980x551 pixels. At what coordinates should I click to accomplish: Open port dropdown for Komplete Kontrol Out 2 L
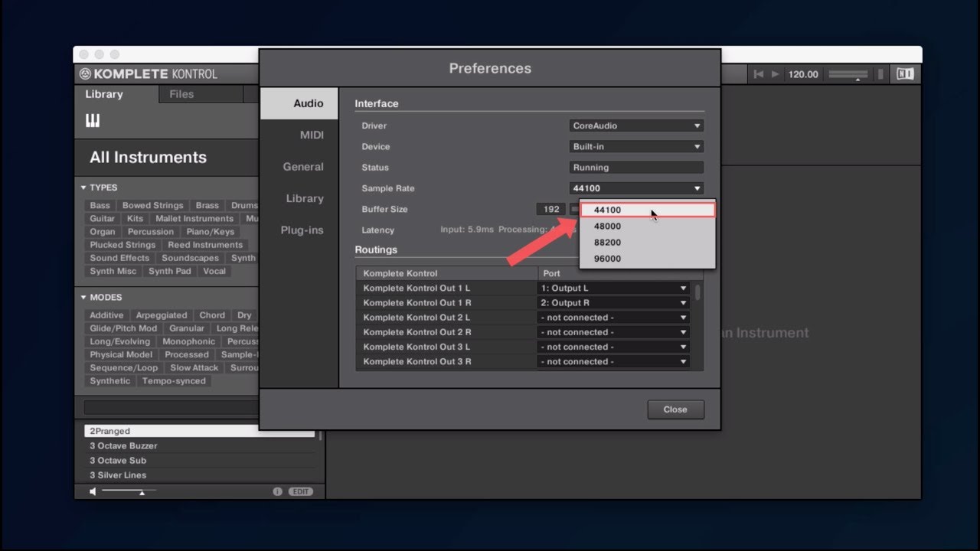click(x=613, y=318)
